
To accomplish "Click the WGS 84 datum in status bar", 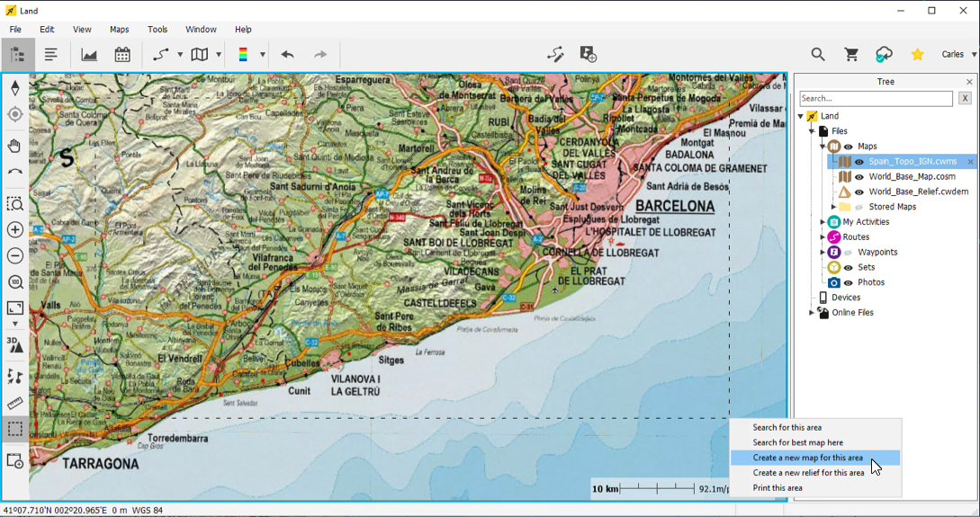I will point(148,510).
